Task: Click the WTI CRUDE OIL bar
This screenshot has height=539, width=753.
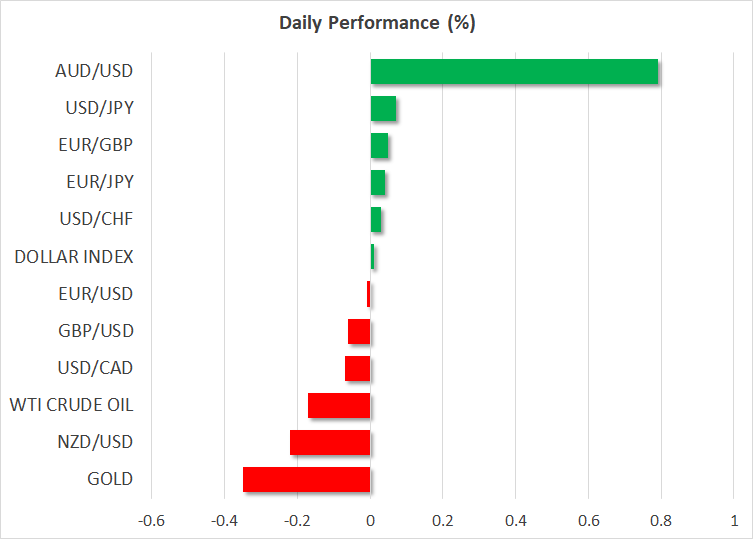Action: [339, 405]
